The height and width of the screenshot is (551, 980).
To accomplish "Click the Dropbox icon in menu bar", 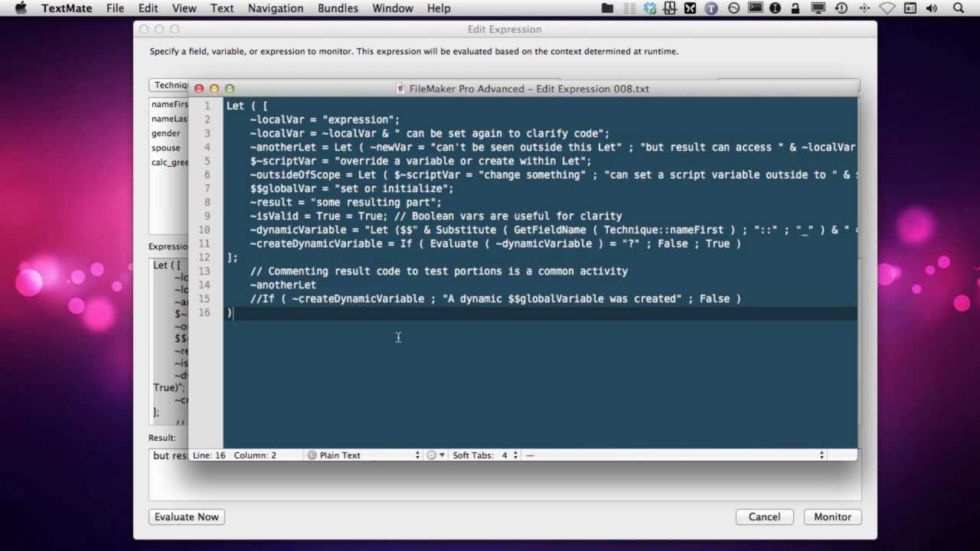I will (x=650, y=8).
